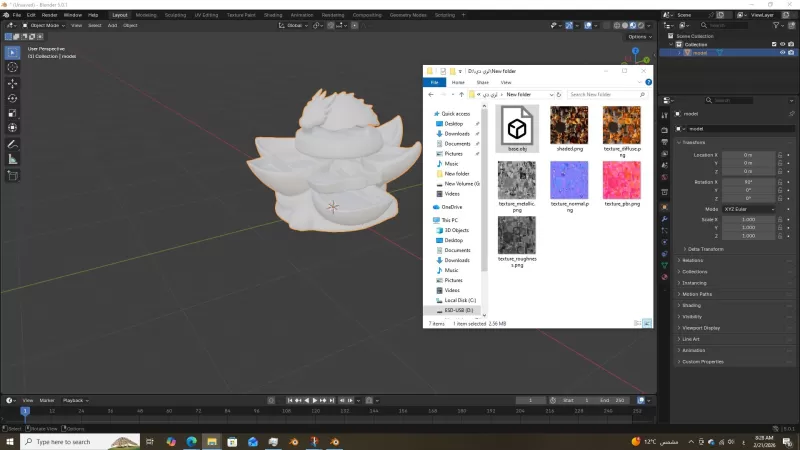
Task: Activate the Cursor tool
Action: tap(12, 67)
